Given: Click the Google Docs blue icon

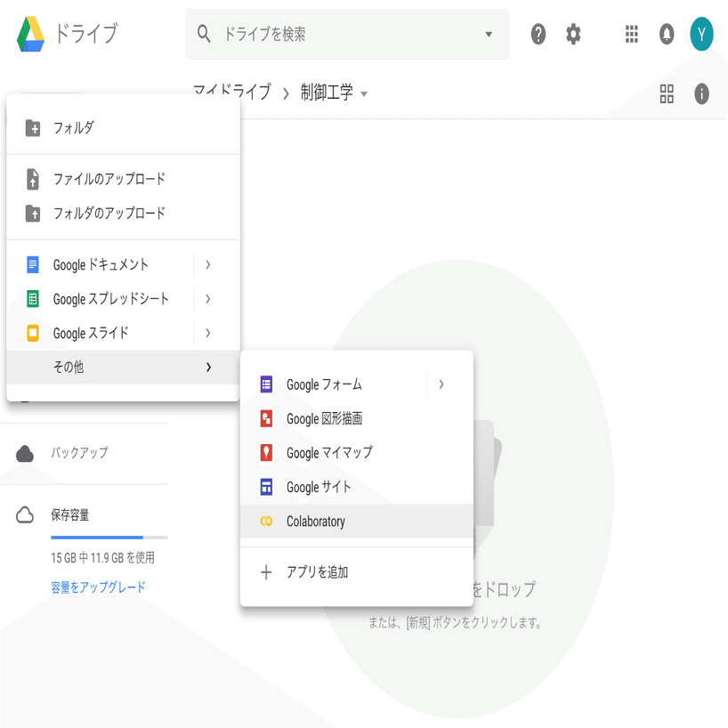Looking at the screenshot, I should click(33, 264).
